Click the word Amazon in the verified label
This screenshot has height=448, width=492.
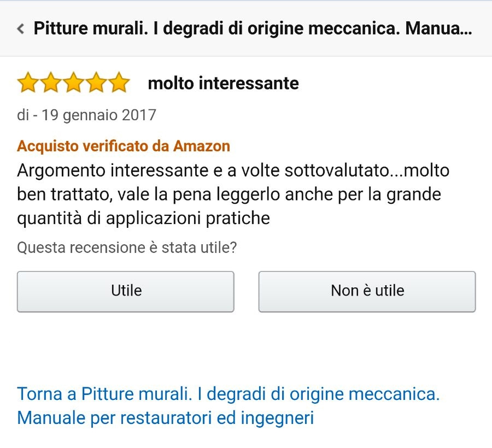click(201, 146)
